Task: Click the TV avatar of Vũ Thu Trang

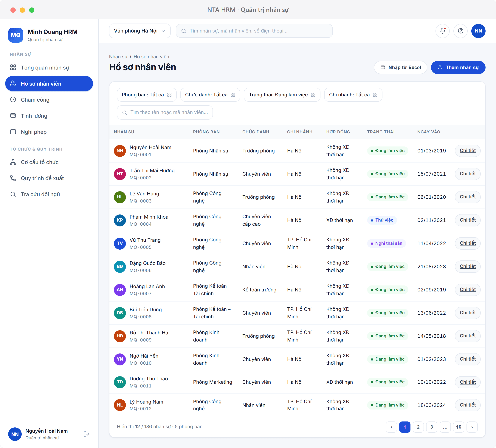Action: [x=120, y=243]
